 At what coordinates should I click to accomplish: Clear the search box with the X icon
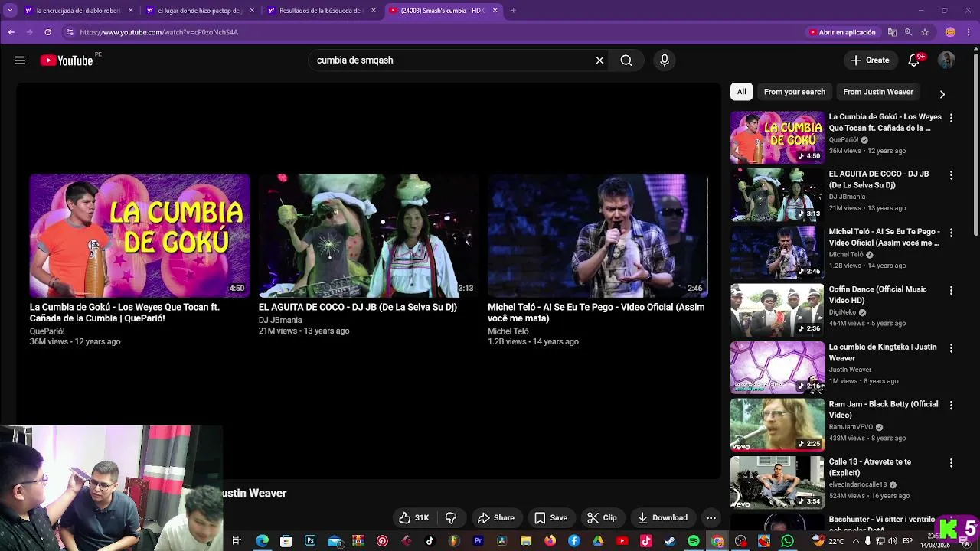point(599,60)
